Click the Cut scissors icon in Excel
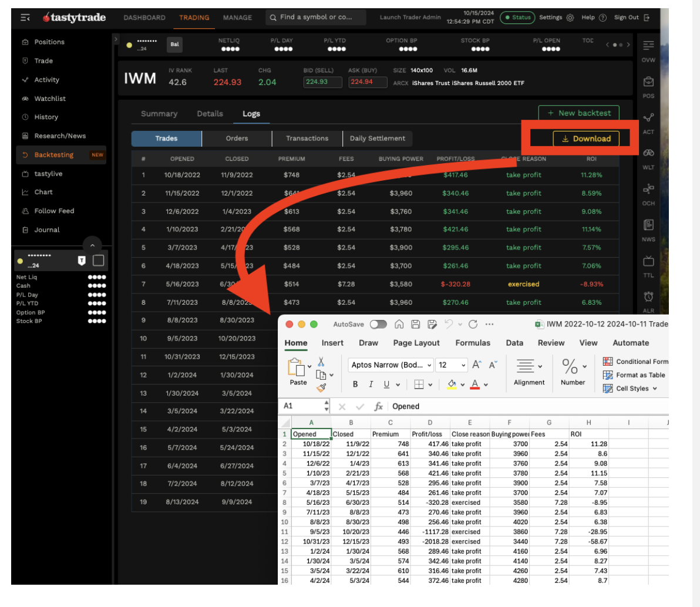 tap(321, 362)
